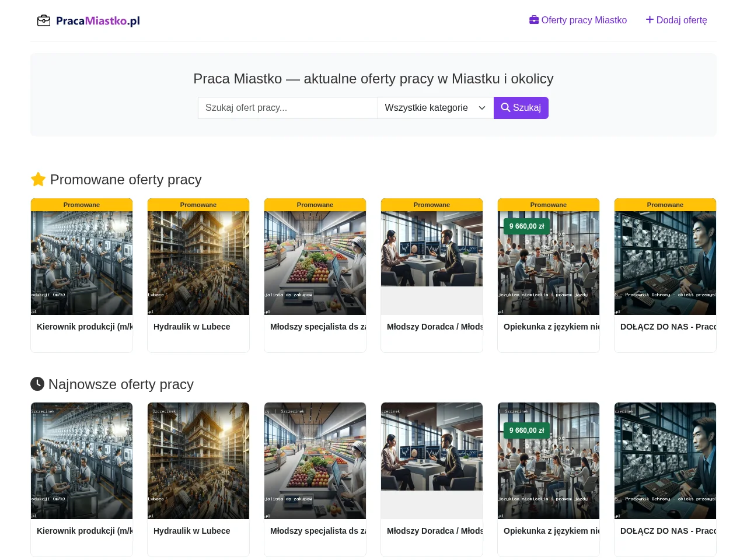Viewport: 747px width, 560px height.
Task: Click the promoted "Opiekunka z językiem" title
Action: click(551, 327)
